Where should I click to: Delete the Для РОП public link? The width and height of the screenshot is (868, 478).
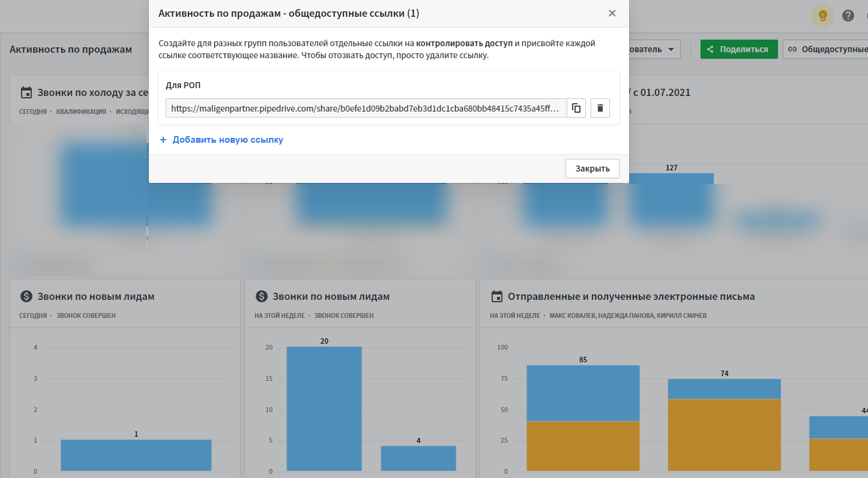point(600,109)
